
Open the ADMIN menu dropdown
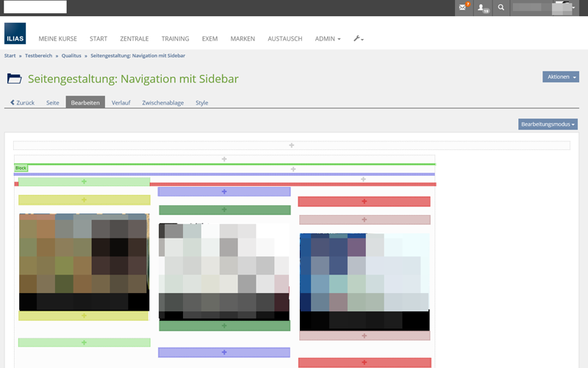[x=327, y=38]
